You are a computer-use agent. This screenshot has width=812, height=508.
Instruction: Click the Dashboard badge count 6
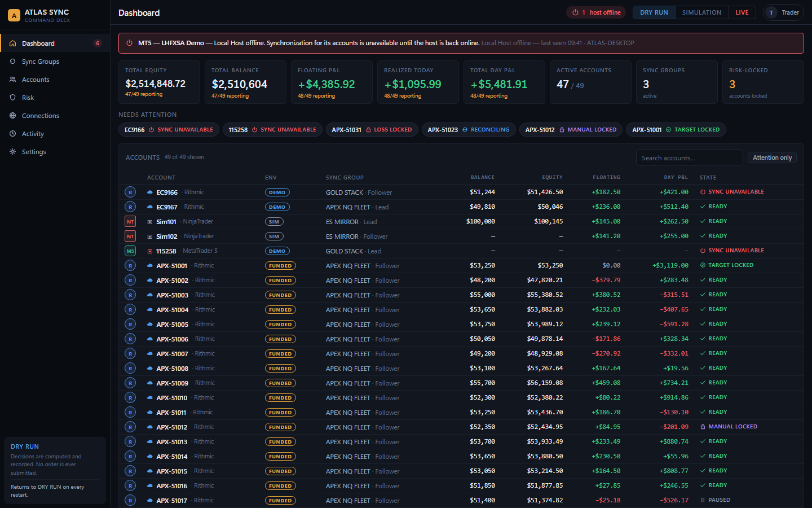[x=98, y=43]
